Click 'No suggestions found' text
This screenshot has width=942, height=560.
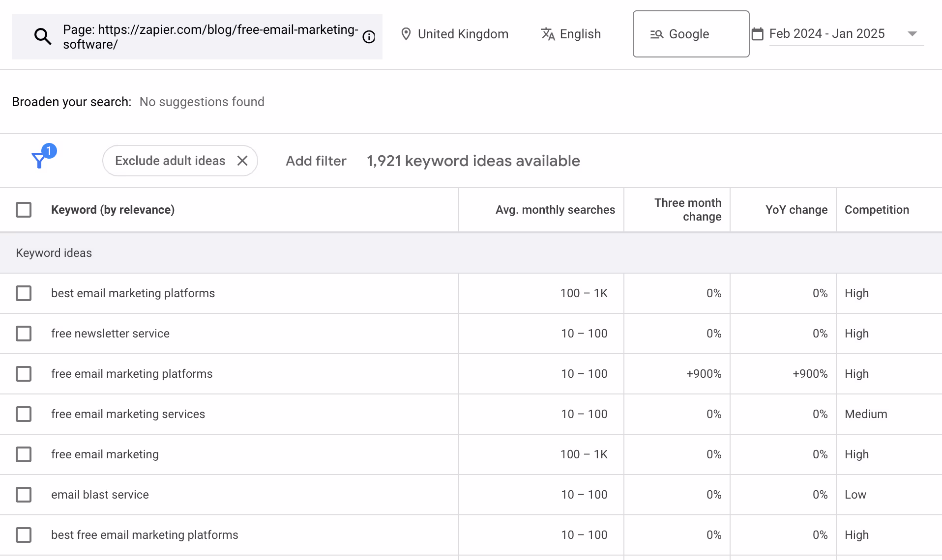click(202, 102)
